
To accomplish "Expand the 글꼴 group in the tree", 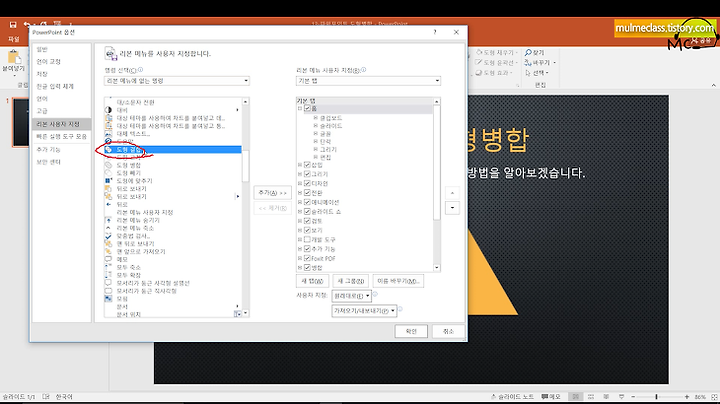I will pyautogui.click(x=315, y=134).
